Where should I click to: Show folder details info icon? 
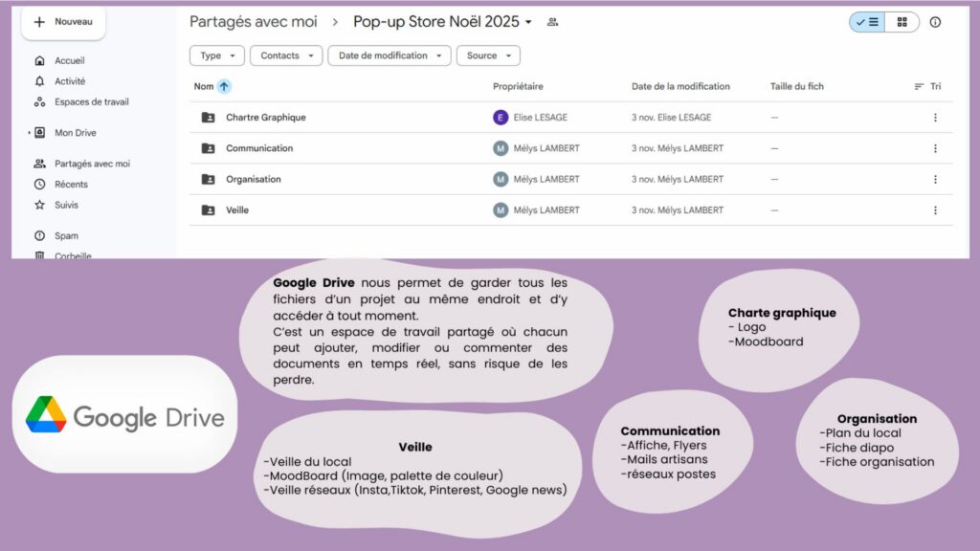coord(935,22)
